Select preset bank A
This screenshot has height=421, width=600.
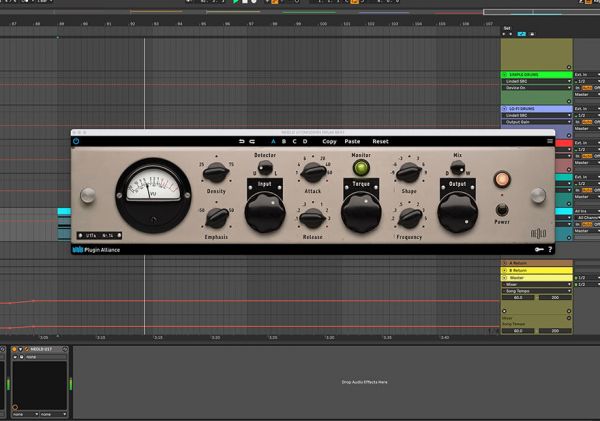tap(273, 141)
